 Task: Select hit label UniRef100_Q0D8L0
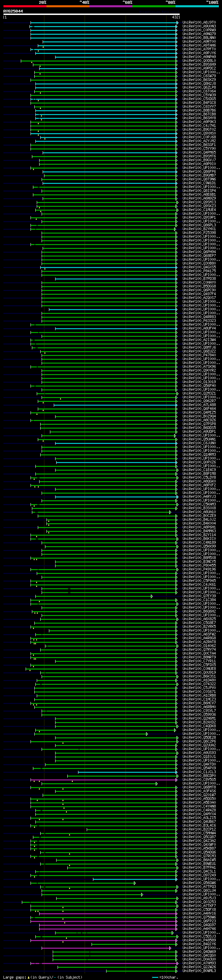pyautogui.click(x=199, y=60)
